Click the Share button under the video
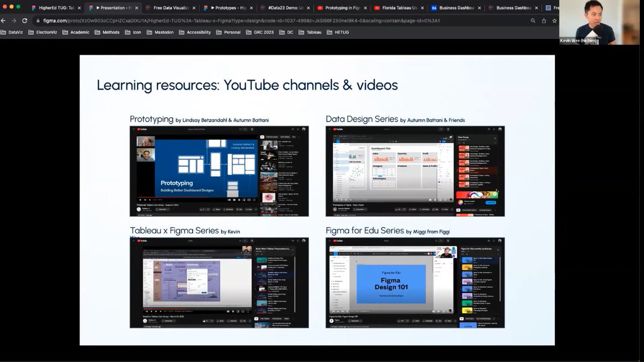This screenshot has height=362, width=644. tap(217, 209)
